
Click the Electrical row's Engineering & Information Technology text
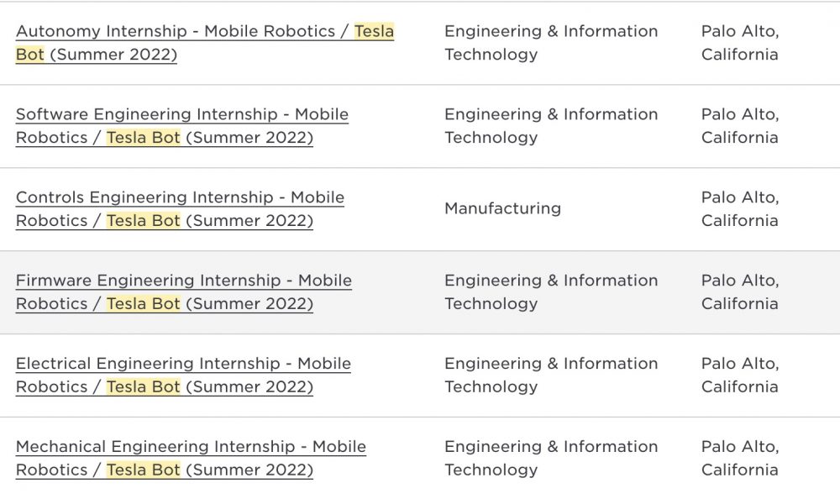pos(551,375)
